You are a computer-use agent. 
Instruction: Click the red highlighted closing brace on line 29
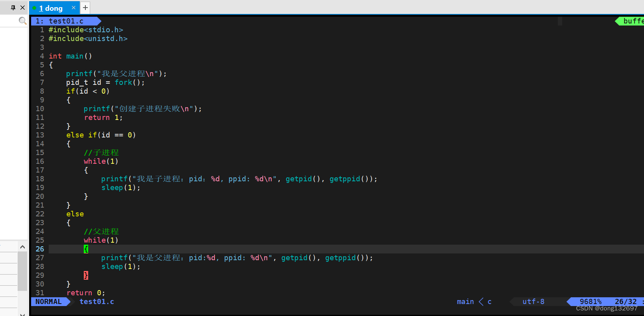click(86, 275)
